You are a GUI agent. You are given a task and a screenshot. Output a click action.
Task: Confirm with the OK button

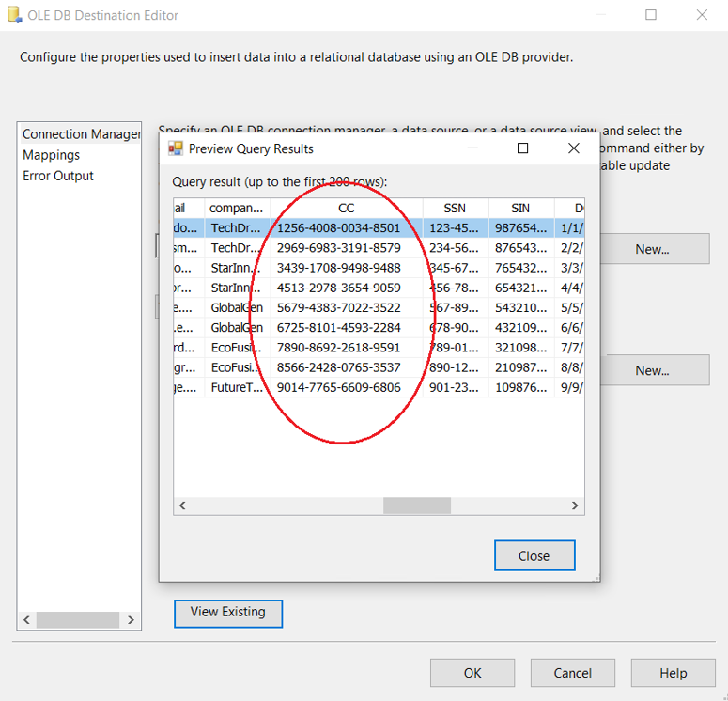point(472,673)
